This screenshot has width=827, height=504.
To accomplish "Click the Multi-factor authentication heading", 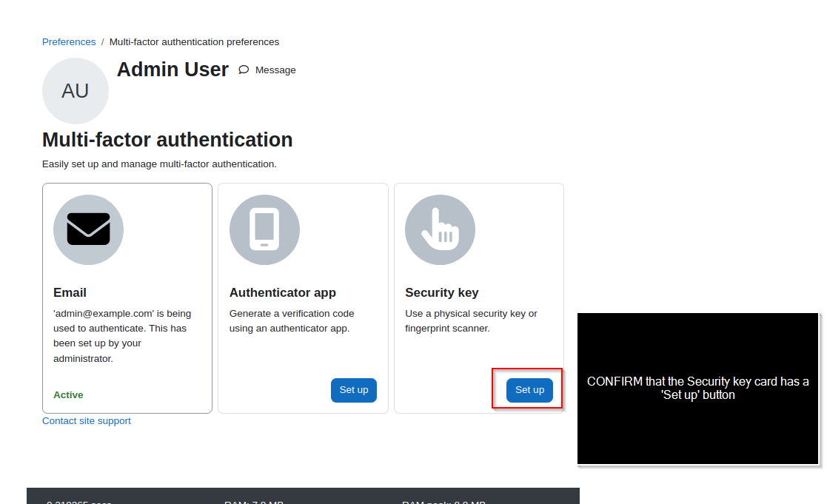I will pyautogui.click(x=167, y=140).
